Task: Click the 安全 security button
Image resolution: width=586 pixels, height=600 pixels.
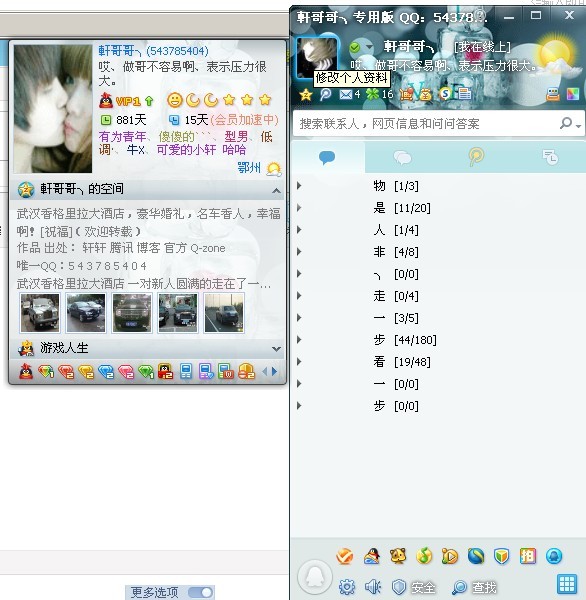Action: 413,587
